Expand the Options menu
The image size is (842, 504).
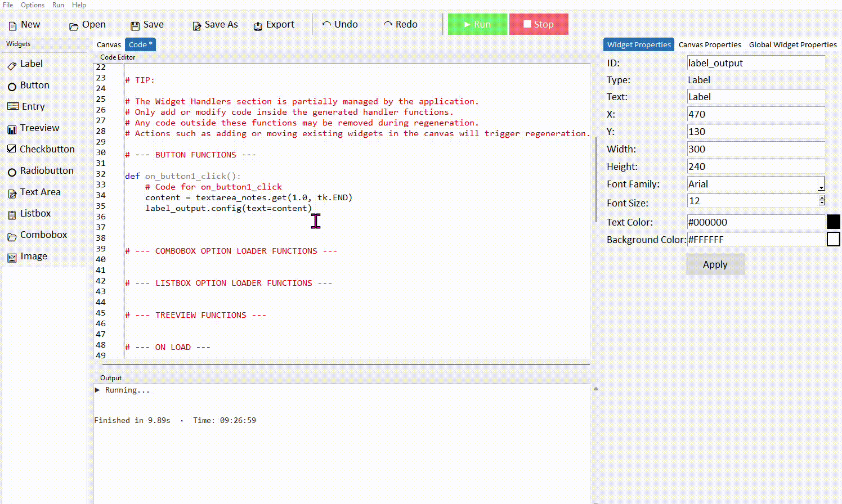click(32, 4)
